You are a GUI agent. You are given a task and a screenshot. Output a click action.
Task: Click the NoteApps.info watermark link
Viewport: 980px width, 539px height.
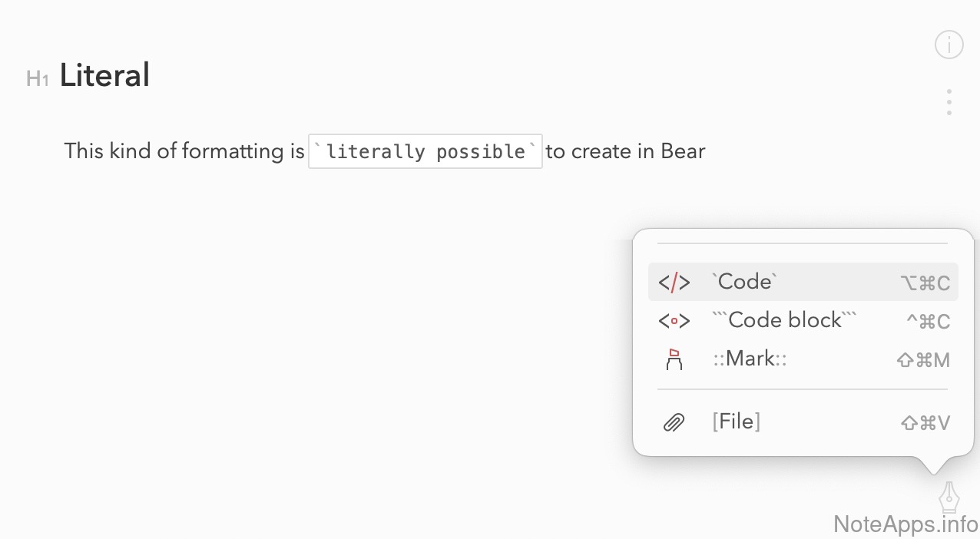[906, 524]
